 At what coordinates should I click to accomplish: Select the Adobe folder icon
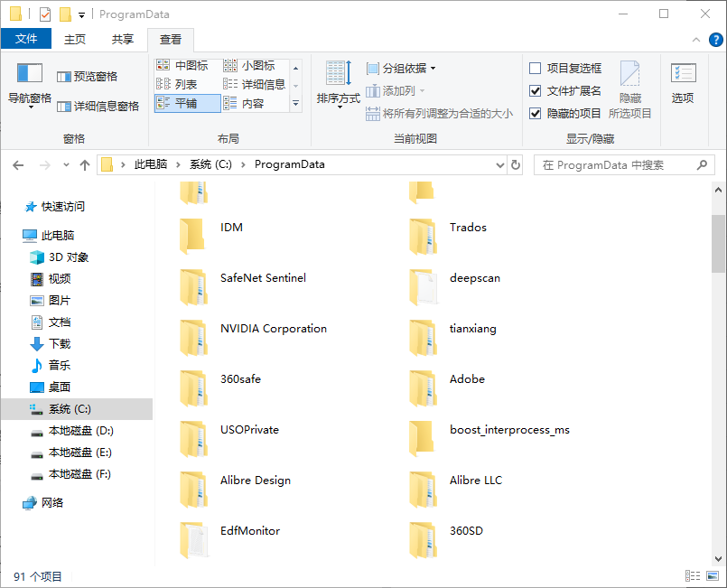tap(423, 387)
